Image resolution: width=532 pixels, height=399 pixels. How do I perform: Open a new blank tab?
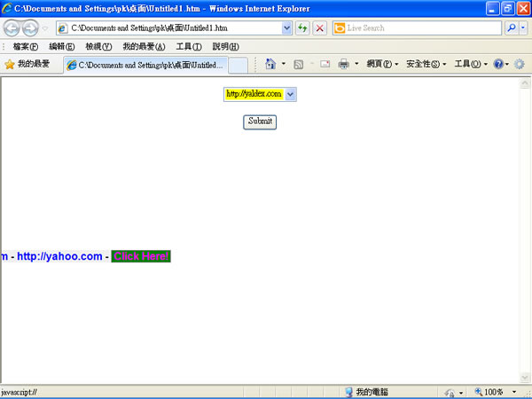[238, 65]
